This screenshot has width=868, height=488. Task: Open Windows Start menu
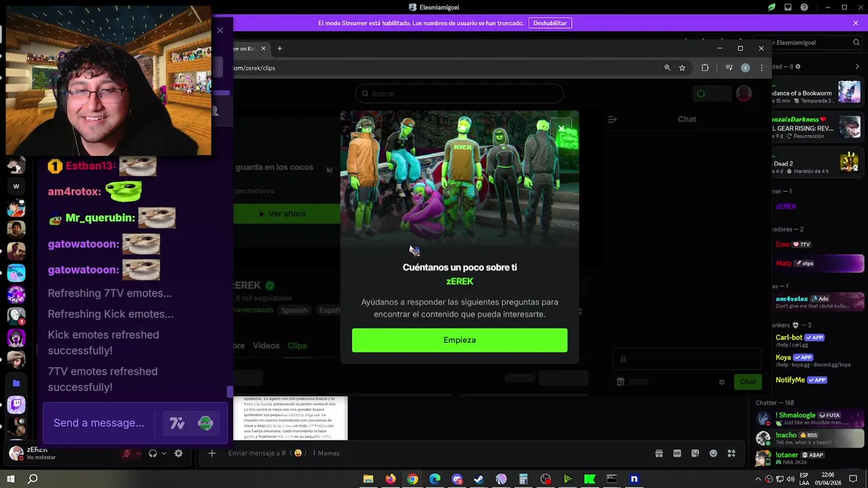[11, 479]
